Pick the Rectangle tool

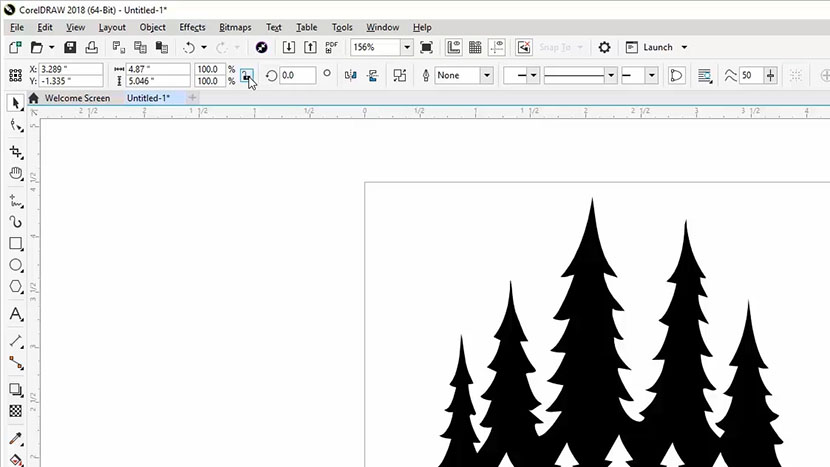tap(16, 244)
